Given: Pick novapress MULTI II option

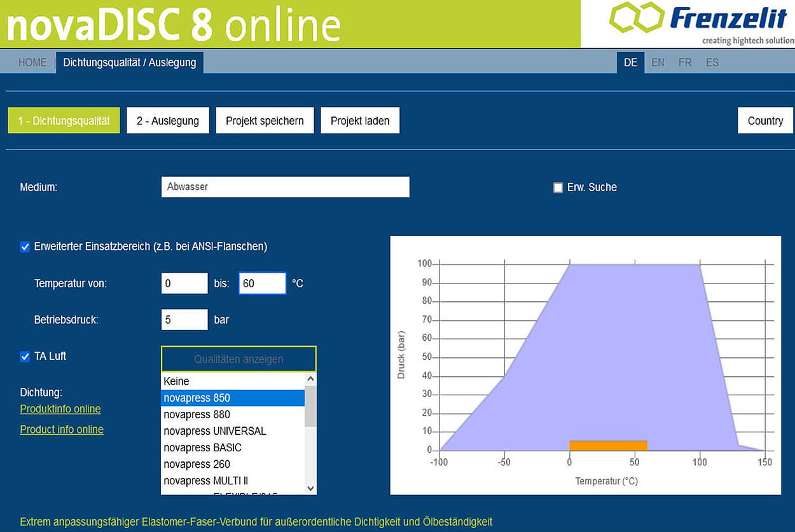Looking at the screenshot, I should 233,481.
